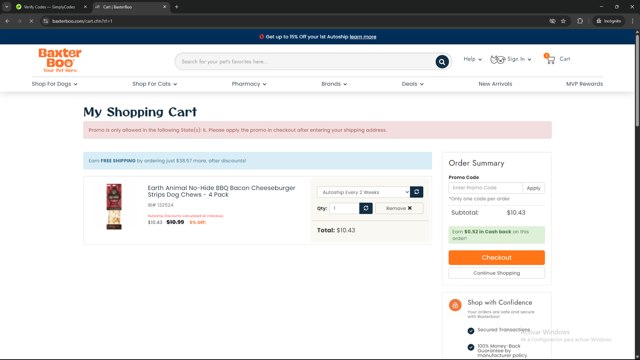View site information icon in address bar
The width and height of the screenshot is (640, 360).
tap(46, 21)
